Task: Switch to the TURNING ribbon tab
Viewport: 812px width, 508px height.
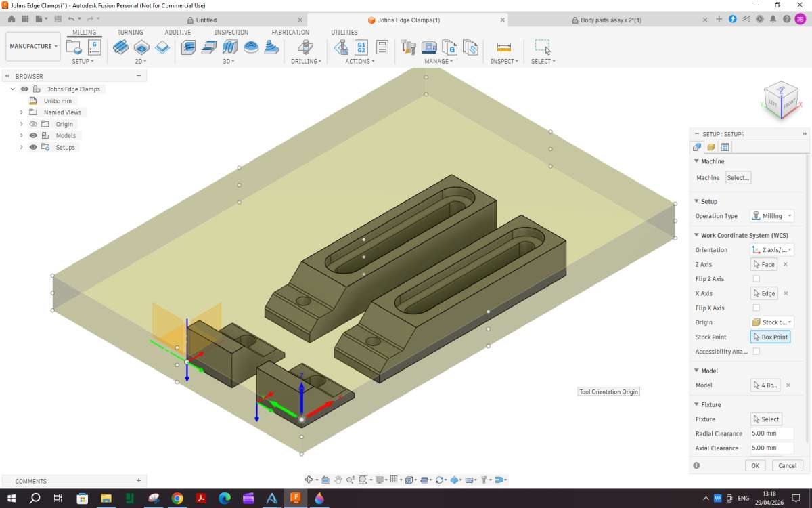Action: tap(130, 32)
